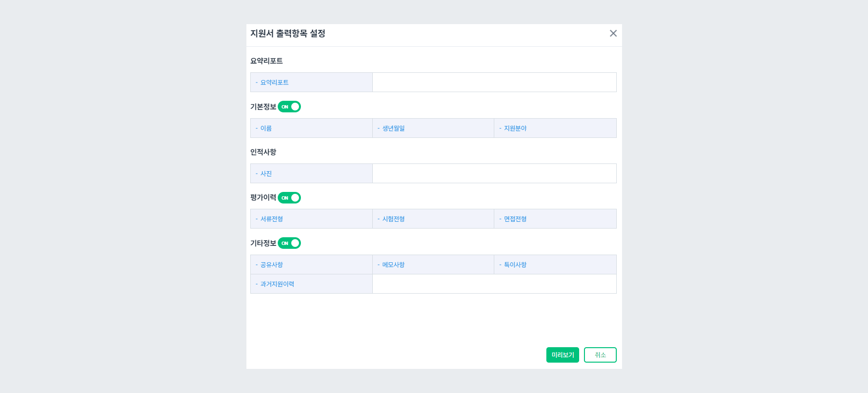The width and height of the screenshot is (868, 393).
Task: Switch off the 기타정보 toggle
Action: 290,243
